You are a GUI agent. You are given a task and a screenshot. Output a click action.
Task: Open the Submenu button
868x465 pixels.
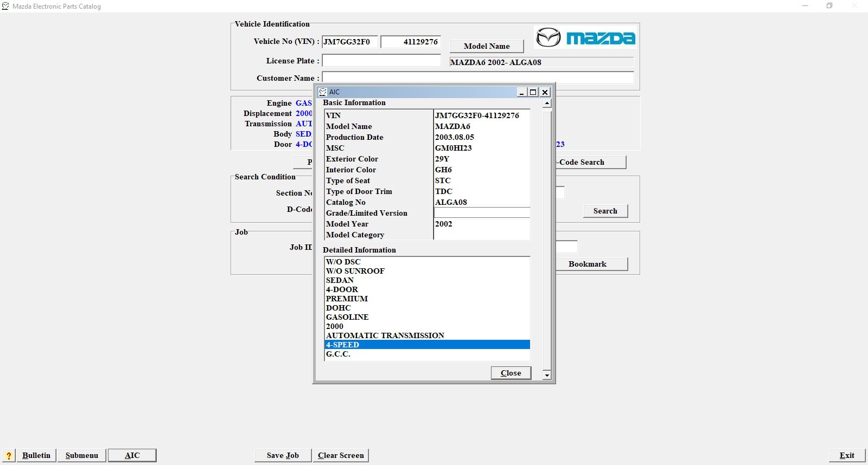(x=82, y=456)
